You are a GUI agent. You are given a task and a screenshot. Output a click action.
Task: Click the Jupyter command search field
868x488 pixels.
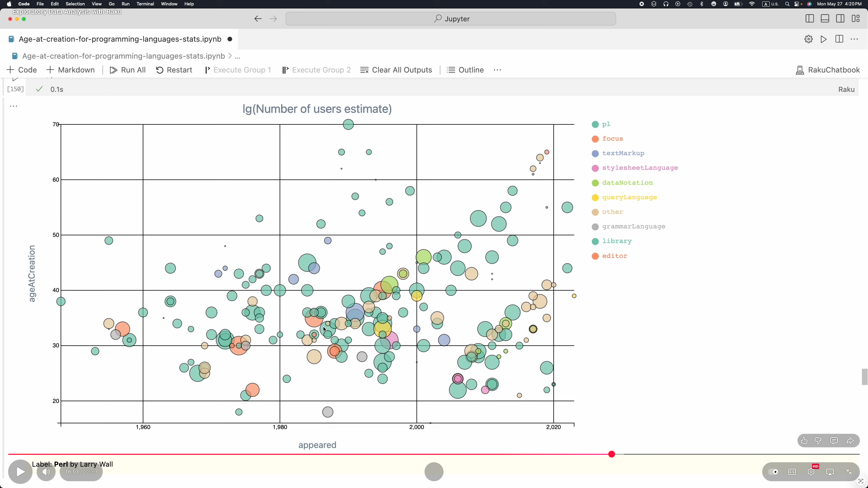[451, 19]
